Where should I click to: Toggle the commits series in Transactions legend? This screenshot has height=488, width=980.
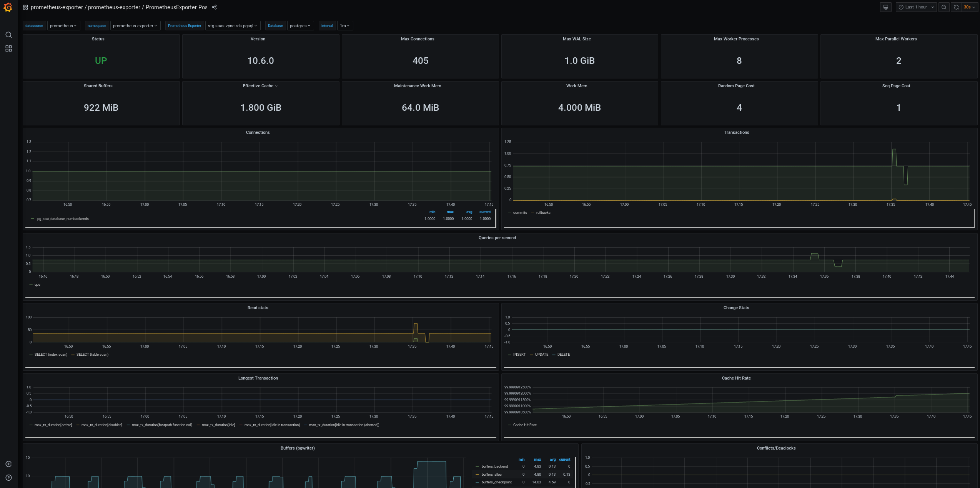point(520,213)
